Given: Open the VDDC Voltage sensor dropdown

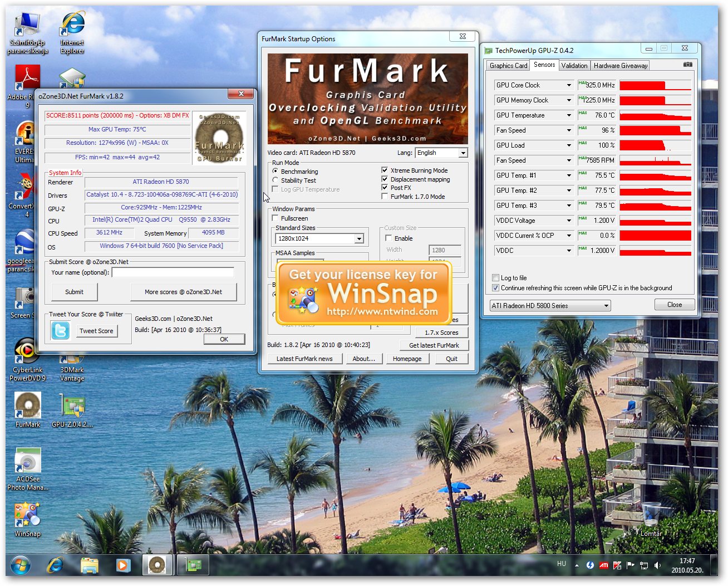Looking at the screenshot, I should [534, 221].
